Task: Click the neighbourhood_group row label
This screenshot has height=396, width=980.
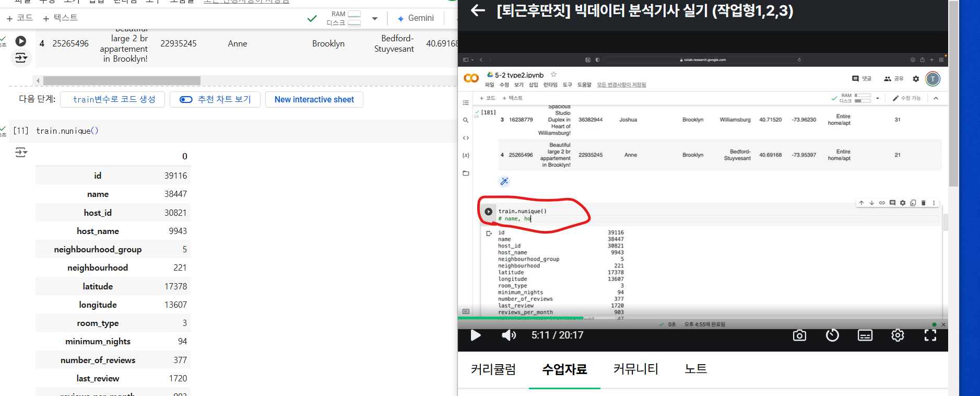Action: [x=98, y=249]
